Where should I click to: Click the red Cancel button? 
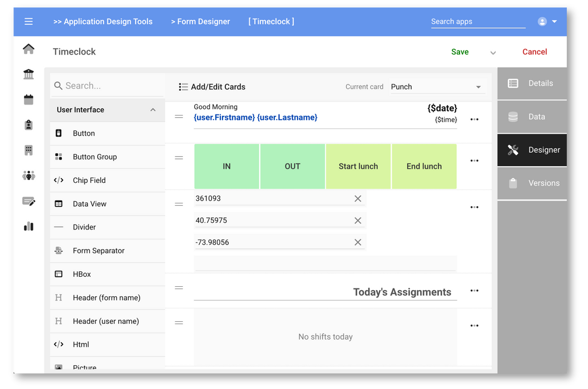pyautogui.click(x=534, y=52)
